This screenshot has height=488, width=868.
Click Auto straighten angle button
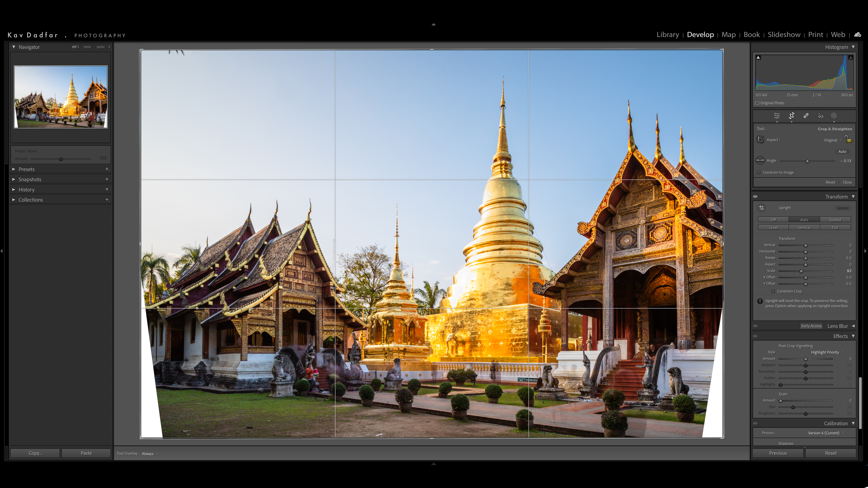coord(842,152)
